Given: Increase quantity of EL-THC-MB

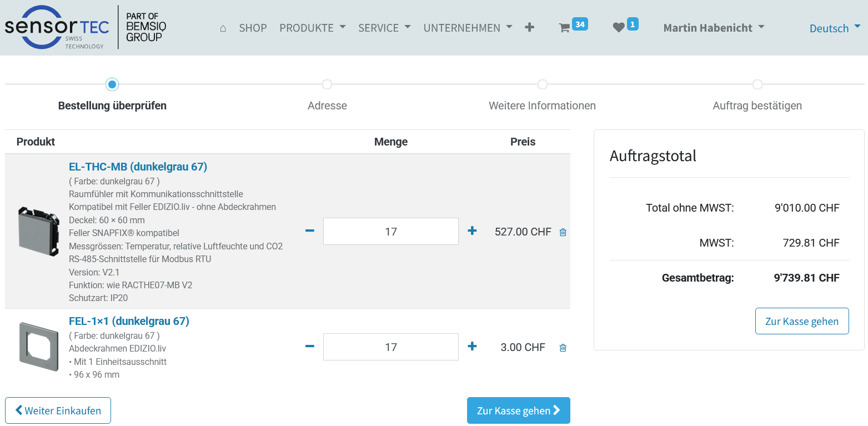Looking at the screenshot, I should 472,231.
